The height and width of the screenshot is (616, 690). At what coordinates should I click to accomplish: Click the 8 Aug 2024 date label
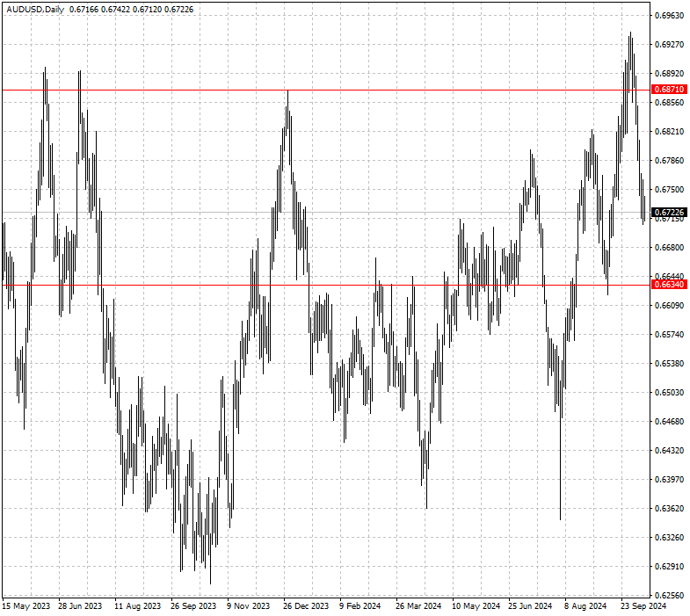click(585, 605)
